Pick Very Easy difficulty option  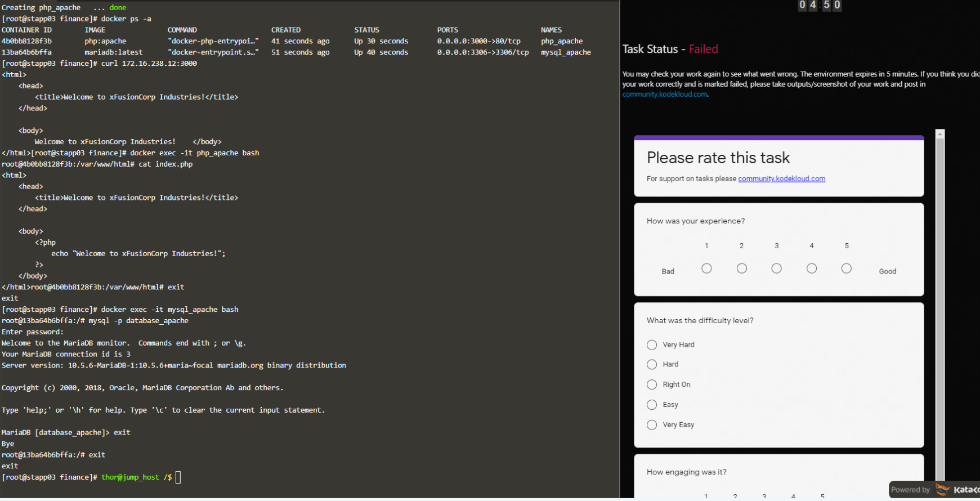pyautogui.click(x=652, y=425)
